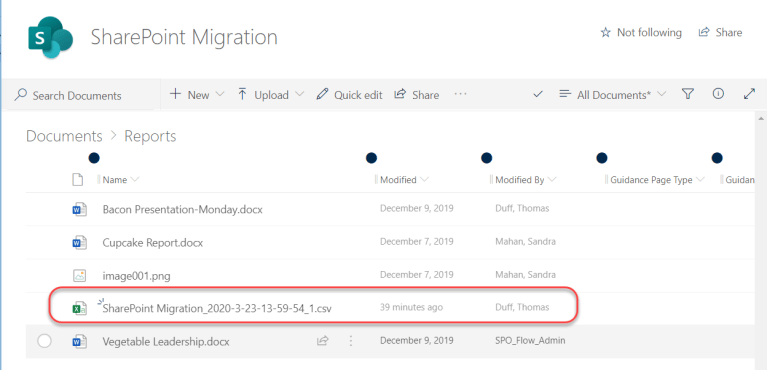Open the SharePoint Migration site title
The height and width of the screenshot is (370, 767).
click(x=184, y=38)
